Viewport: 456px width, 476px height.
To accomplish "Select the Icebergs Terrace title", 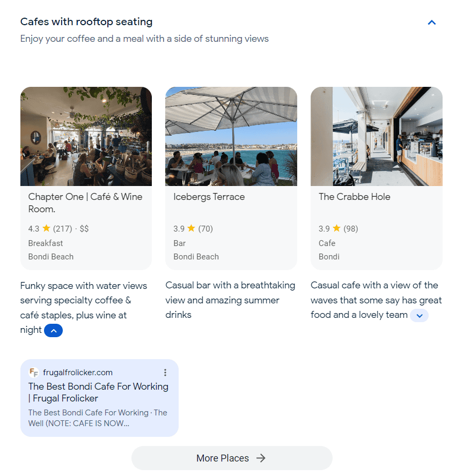I will [x=209, y=197].
